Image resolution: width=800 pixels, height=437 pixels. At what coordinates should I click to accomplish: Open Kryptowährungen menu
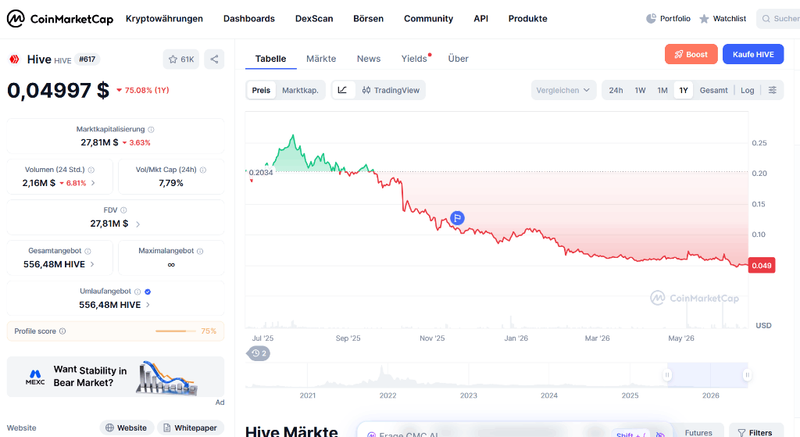pyautogui.click(x=164, y=19)
